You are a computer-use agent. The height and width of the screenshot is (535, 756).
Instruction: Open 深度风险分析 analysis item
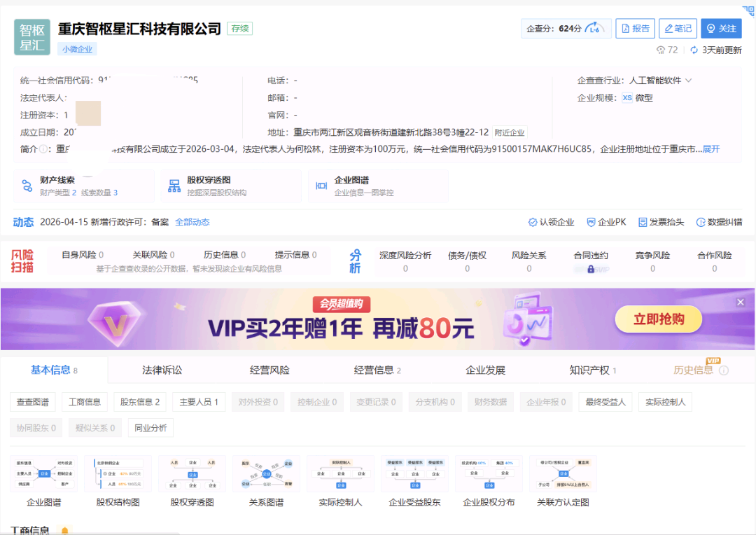click(405, 261)
